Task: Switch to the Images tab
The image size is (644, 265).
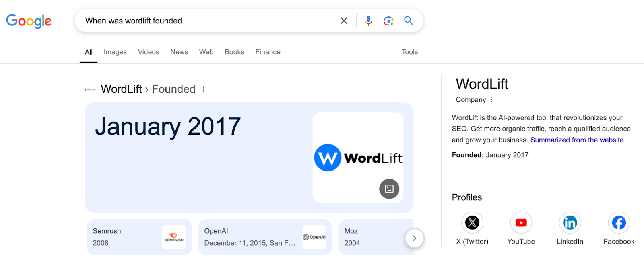Action: coord(115,52)
